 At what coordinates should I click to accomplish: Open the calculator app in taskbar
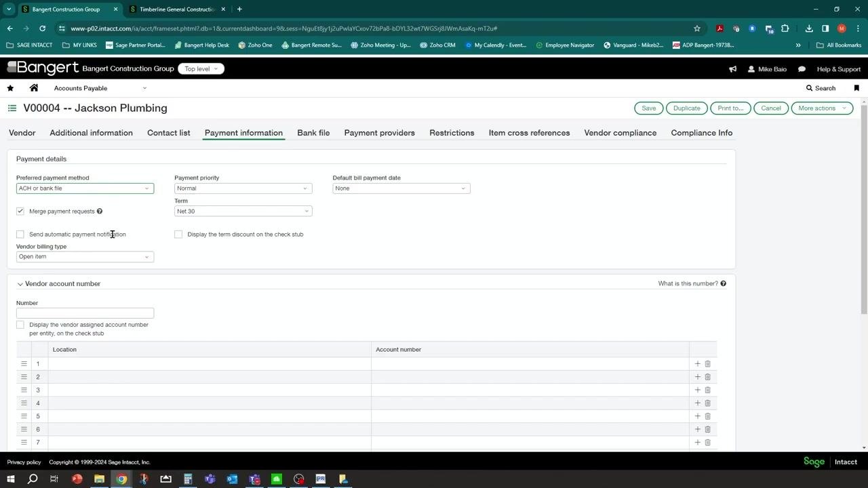pyautogui.click(x=188, y=479)
